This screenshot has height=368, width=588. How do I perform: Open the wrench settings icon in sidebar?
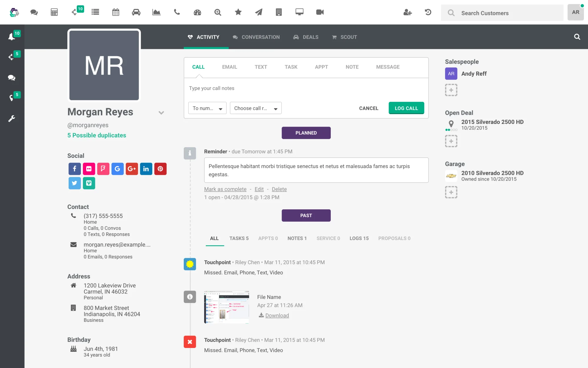(x=12, y=118)
